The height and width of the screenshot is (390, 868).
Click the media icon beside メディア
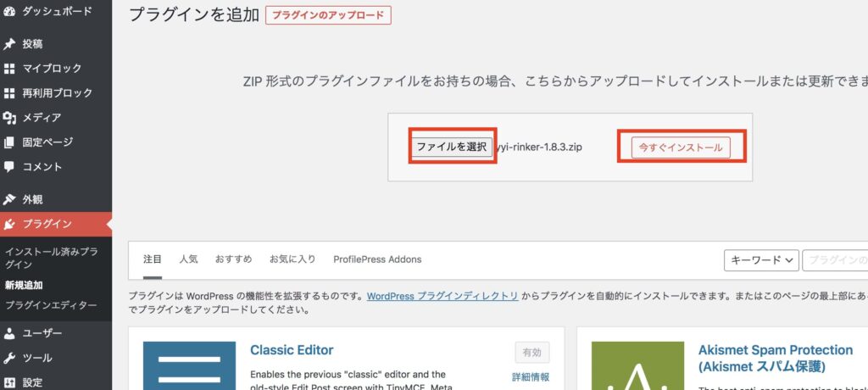click(8, 118)
